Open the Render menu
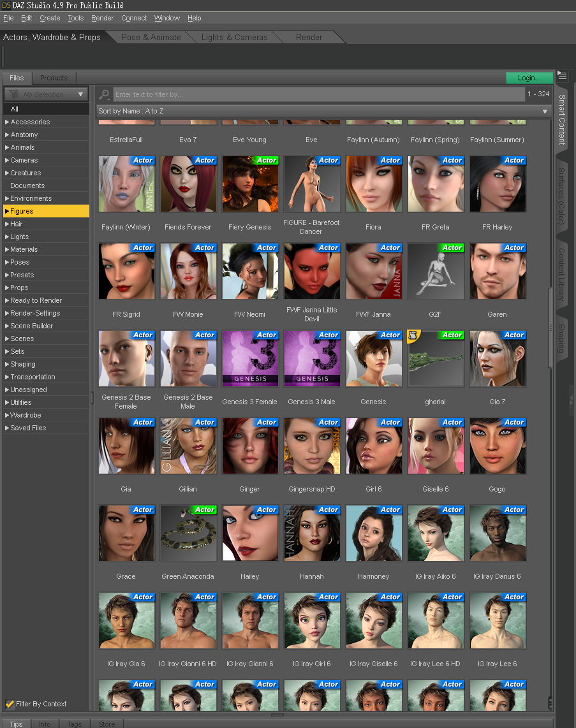576x728 pixels. (x=102, y=18)
